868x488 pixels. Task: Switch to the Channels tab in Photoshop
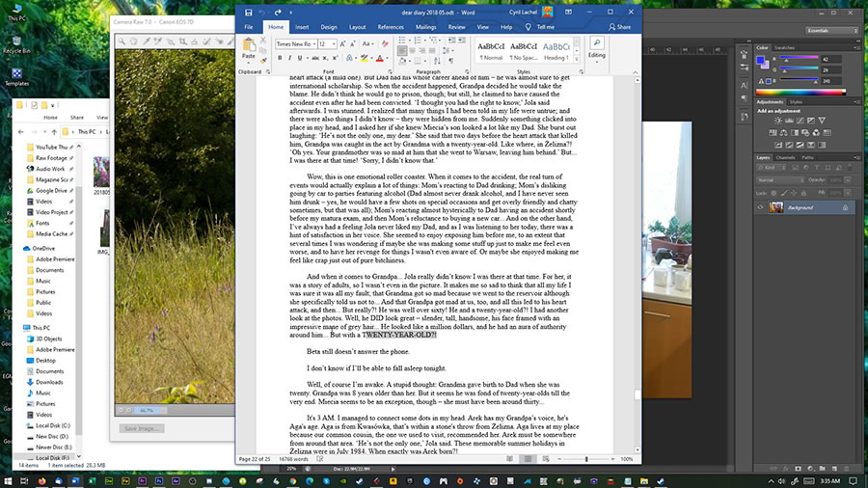point(785,158)
